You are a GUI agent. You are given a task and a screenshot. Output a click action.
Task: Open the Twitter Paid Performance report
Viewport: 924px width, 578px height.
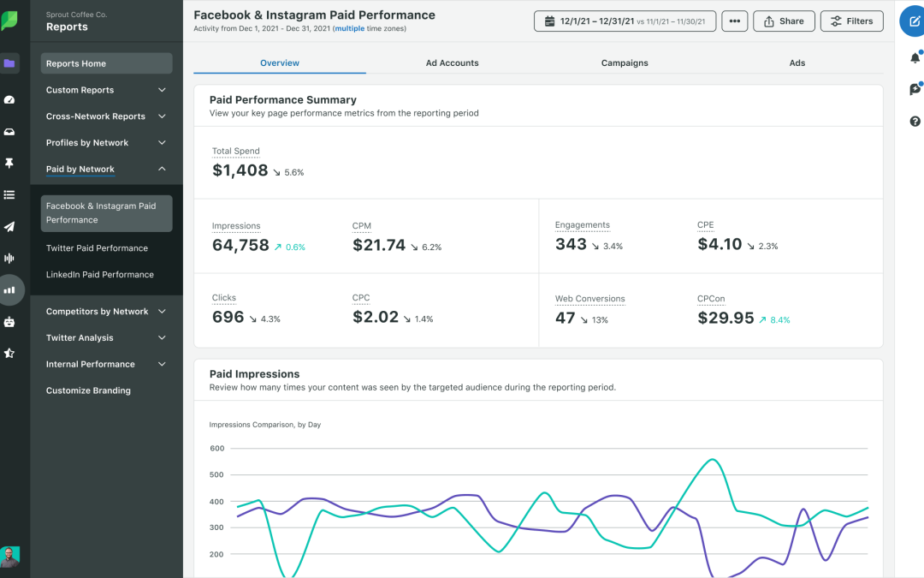coord(97,248)
